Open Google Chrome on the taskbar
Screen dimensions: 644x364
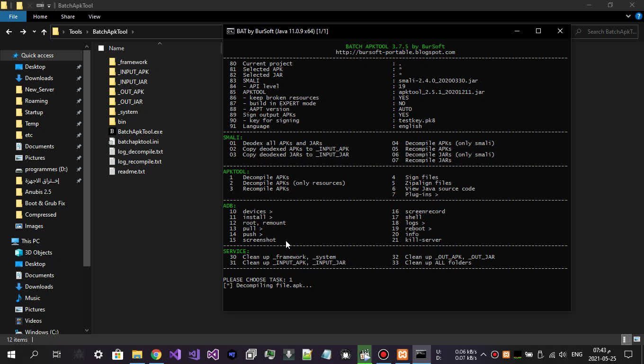(x=156, y=355)
